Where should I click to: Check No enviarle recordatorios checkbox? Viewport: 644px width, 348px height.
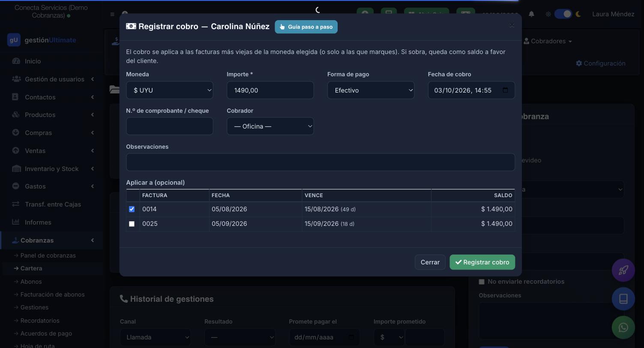[x=482, y=282]
